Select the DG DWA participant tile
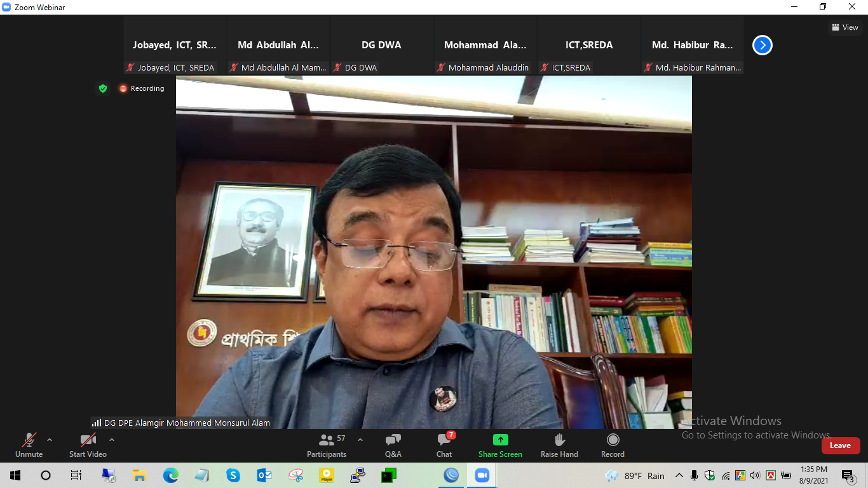Image resolution: width=868 pixels, height=488 pixels. pos(381,46)
